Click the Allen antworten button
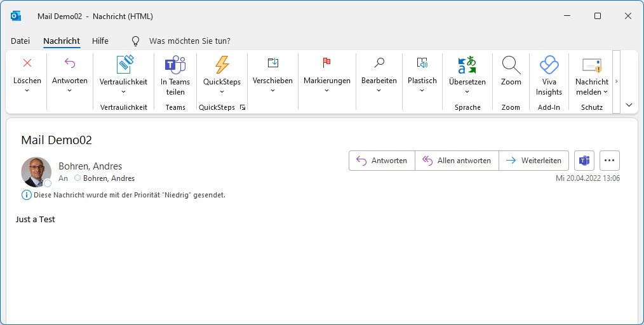The image size is (644, 325). tap(457, 161)
